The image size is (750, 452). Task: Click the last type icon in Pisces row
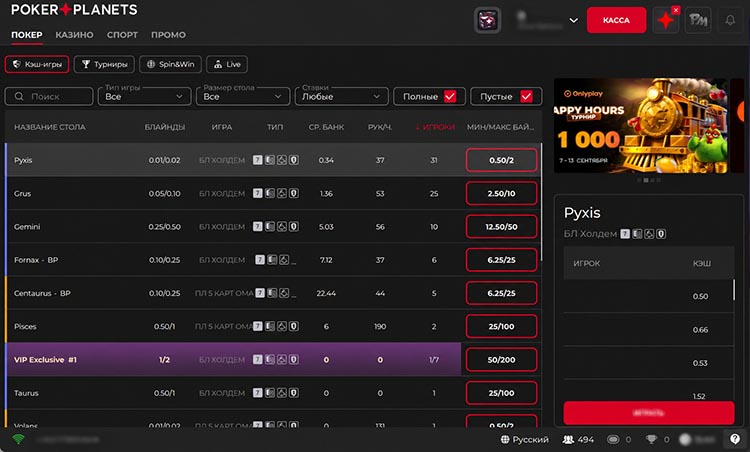(x=294, y=326)
